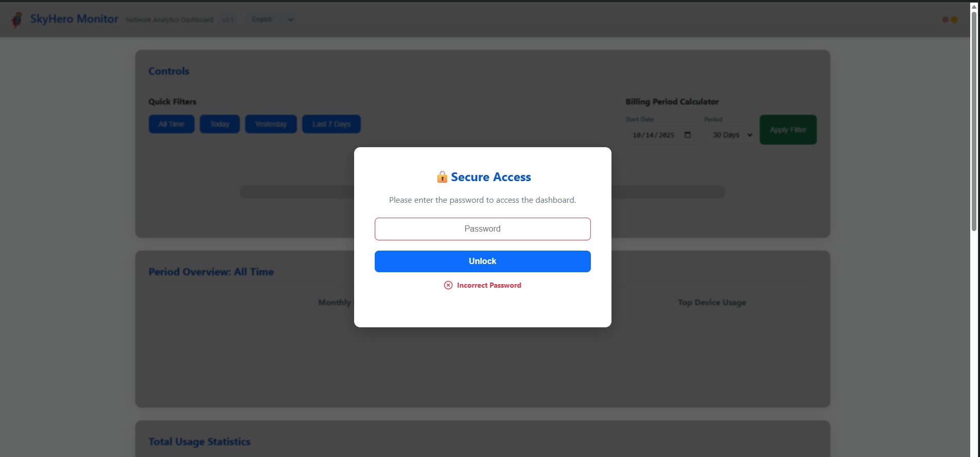
Task: Click the v2.1 version badge
Action: (227, 20)
